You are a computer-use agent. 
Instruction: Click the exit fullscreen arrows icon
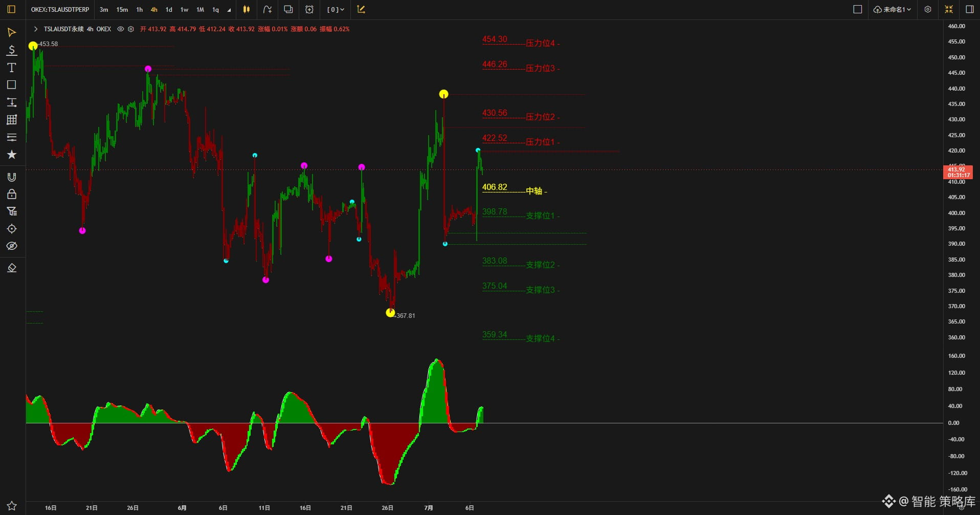[949, 9]
